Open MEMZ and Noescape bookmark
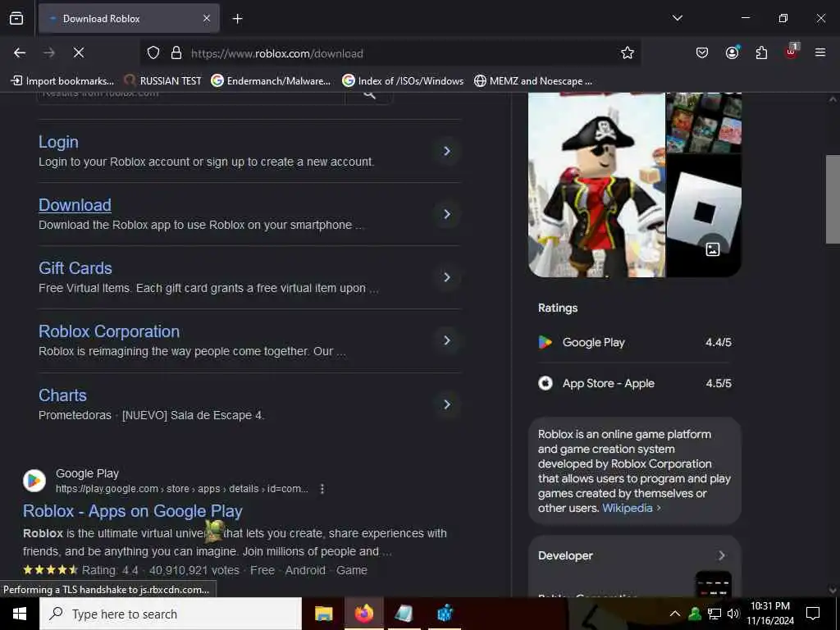The height and width of the screenshot is (630, 840). tap(533, 81)
